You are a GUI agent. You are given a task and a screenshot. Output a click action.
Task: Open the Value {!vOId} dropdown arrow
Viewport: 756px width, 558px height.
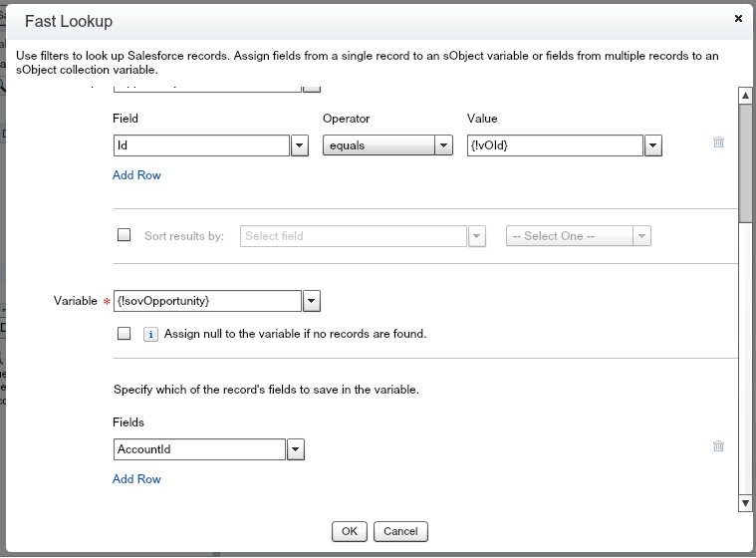point(653,145)
